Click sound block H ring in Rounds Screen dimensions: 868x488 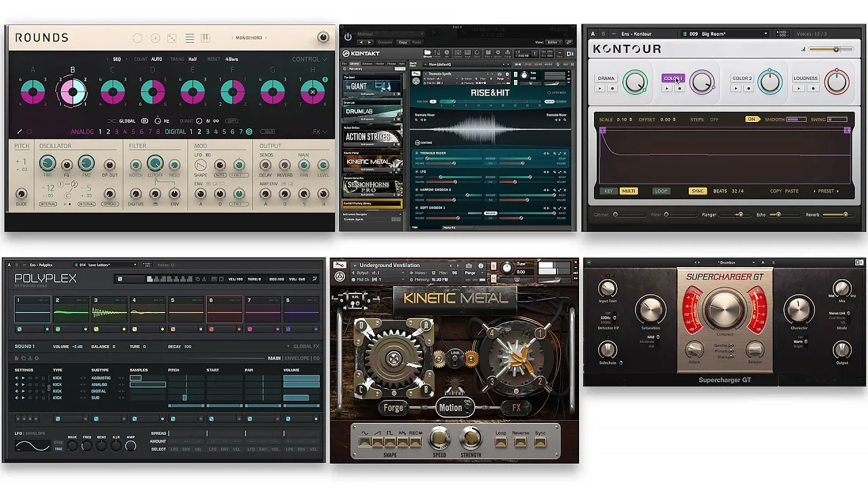point(313,91)
